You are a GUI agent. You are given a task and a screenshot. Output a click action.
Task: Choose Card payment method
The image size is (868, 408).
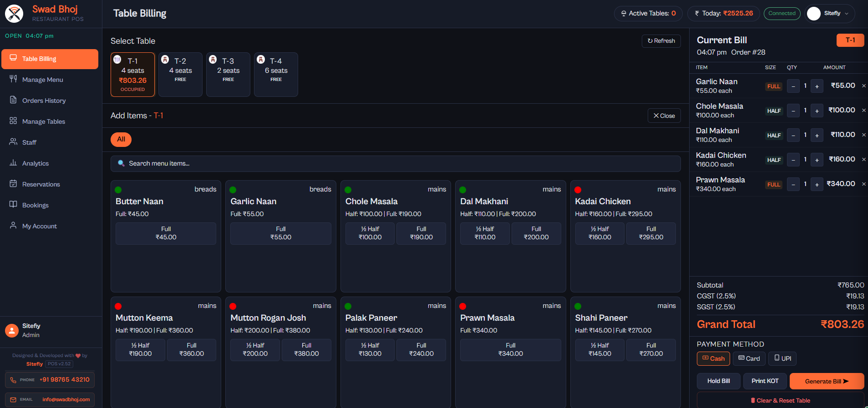click(x=749, y=358)
